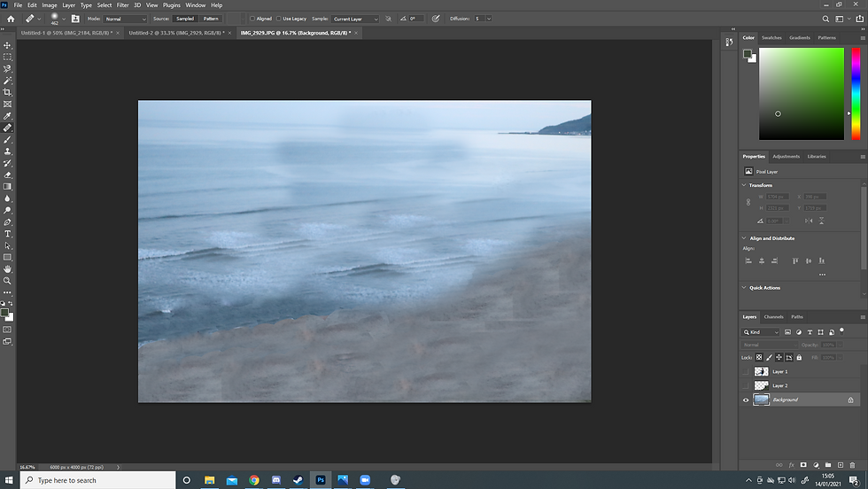This screenshot has width=868, height=489.
Task: Click the vertical hue slider
Action: (856, 93)
